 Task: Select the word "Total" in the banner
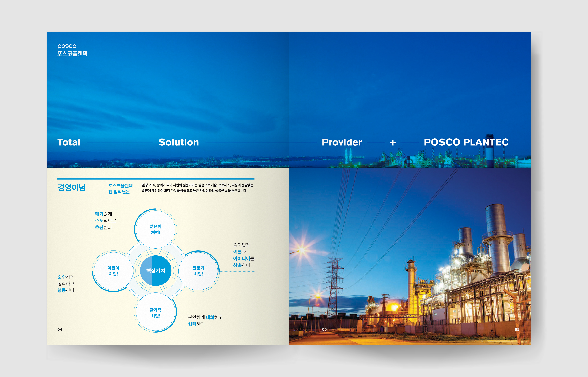[69, 142]
